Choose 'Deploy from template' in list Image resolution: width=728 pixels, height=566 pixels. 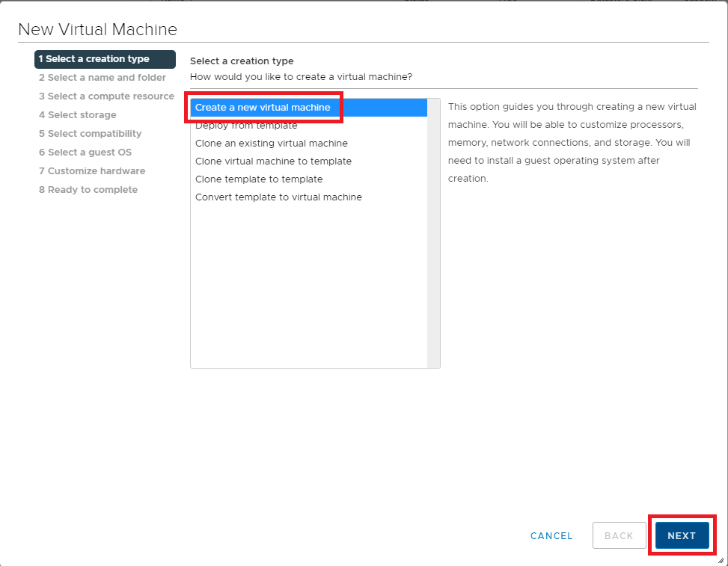(246, 126)
